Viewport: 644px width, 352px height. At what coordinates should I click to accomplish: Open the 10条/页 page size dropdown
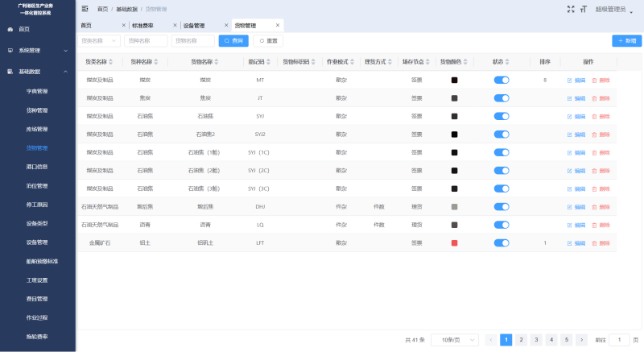coord(455,340)
